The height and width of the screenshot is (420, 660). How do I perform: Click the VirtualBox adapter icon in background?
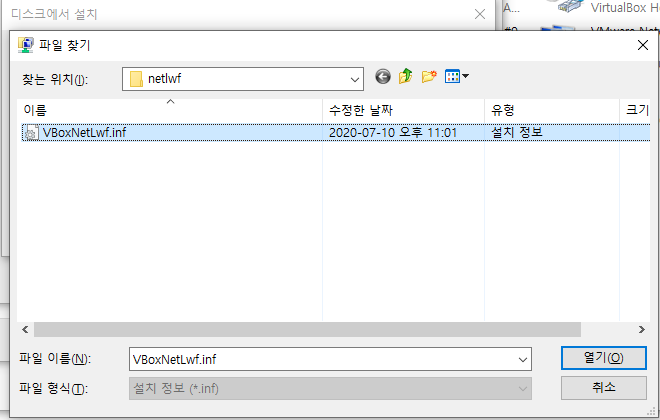tap(570, 6)
